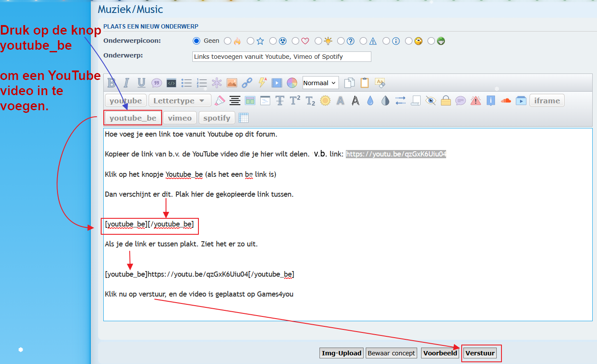Click the red warning triangle toolbar icon

(x=476, y=101)
